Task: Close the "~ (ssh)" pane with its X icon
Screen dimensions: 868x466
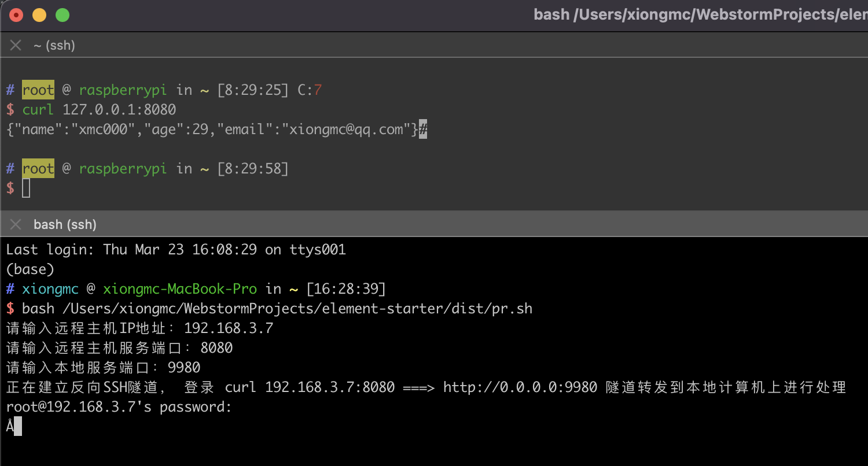Action: 16,45
